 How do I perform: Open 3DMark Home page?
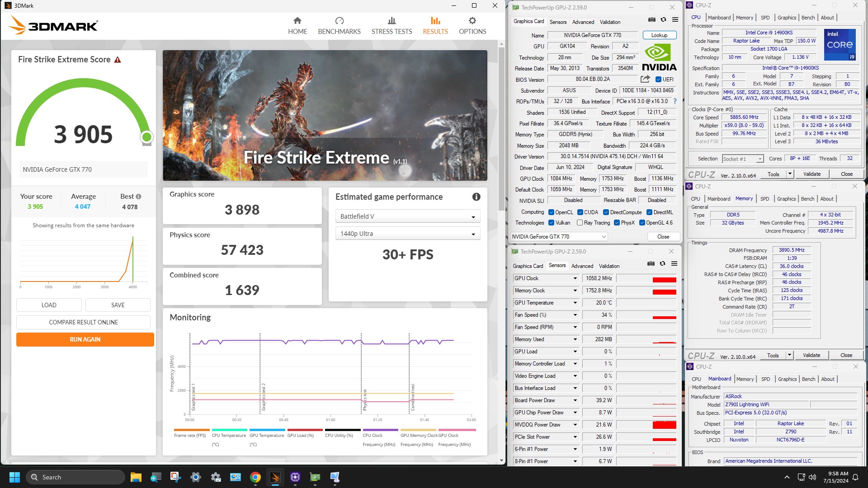pos(297,26)
